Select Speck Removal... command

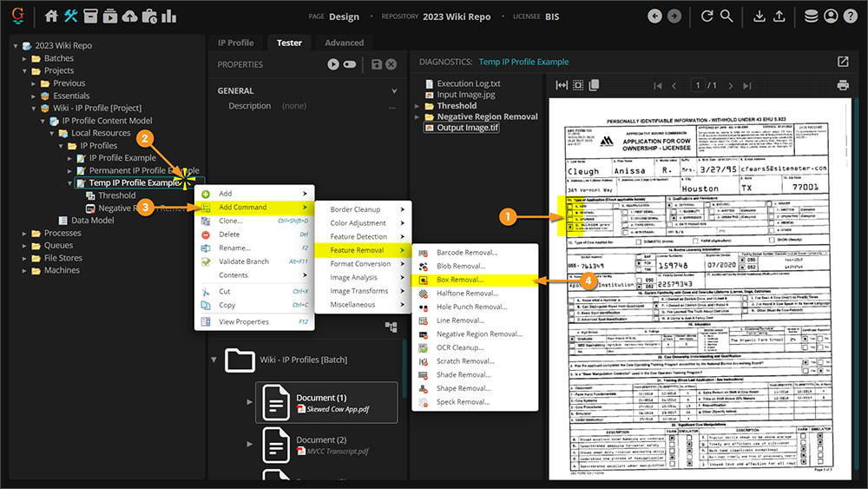point(475,402)
